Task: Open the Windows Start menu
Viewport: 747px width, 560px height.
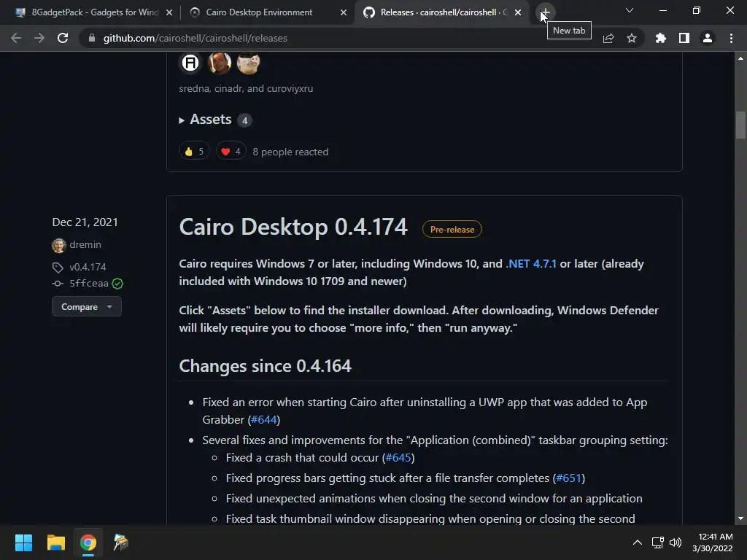Action: coord(23,542)
